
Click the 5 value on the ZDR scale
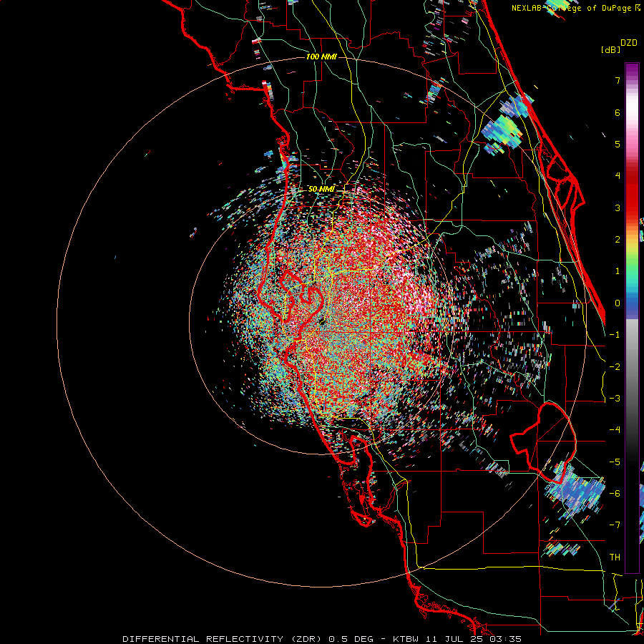pos(618,144)
